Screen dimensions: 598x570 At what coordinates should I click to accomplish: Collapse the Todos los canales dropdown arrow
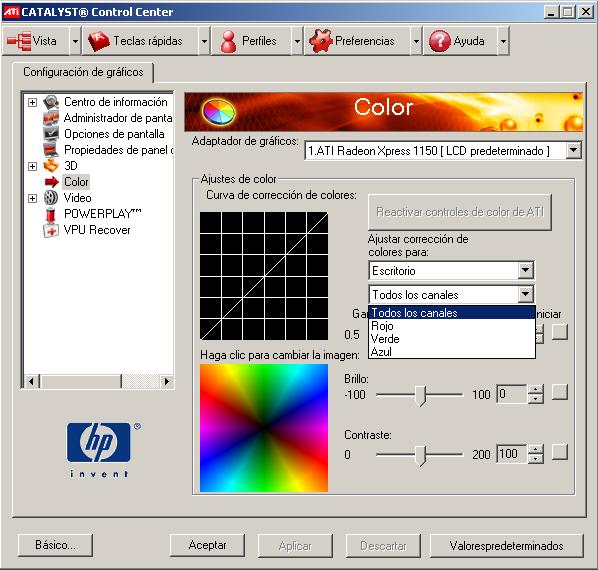click(526, 294)
